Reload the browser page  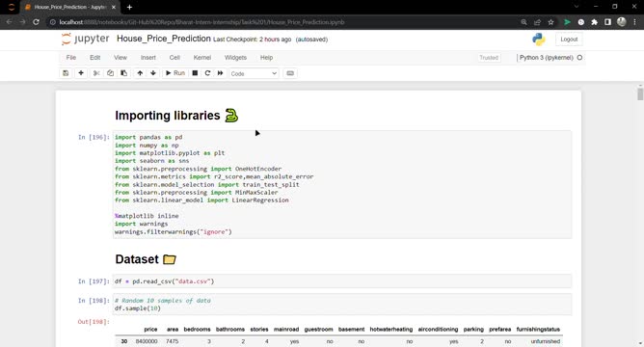36,22
